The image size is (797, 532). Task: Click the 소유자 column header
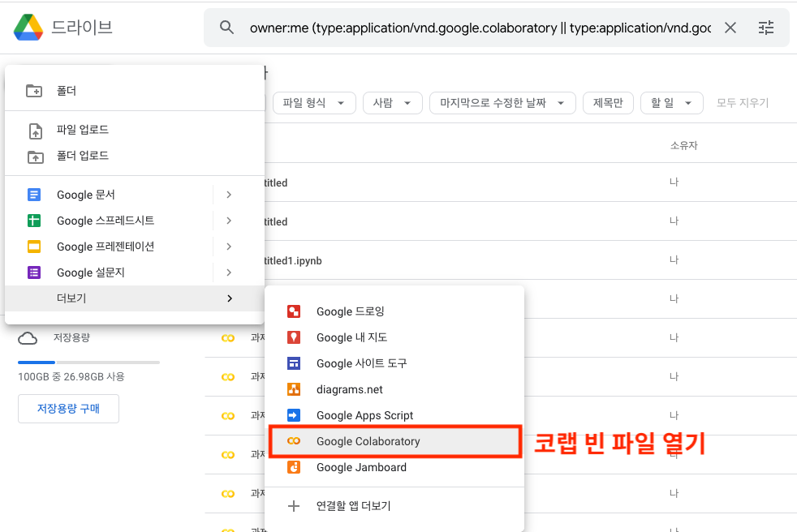tap(683, 145)
